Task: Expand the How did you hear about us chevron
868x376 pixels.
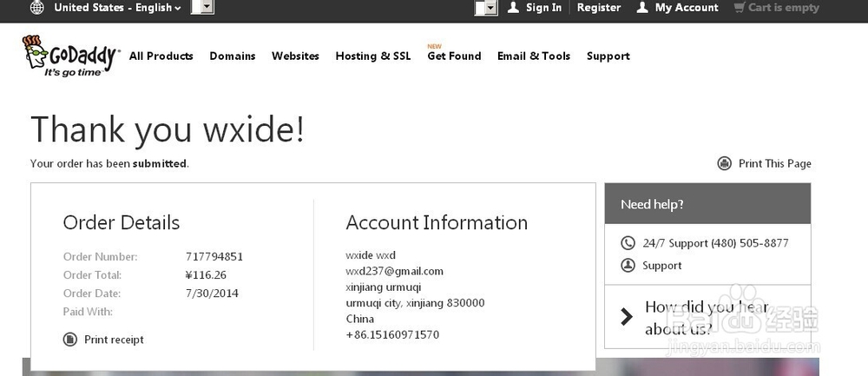Action: click(627, 317)
